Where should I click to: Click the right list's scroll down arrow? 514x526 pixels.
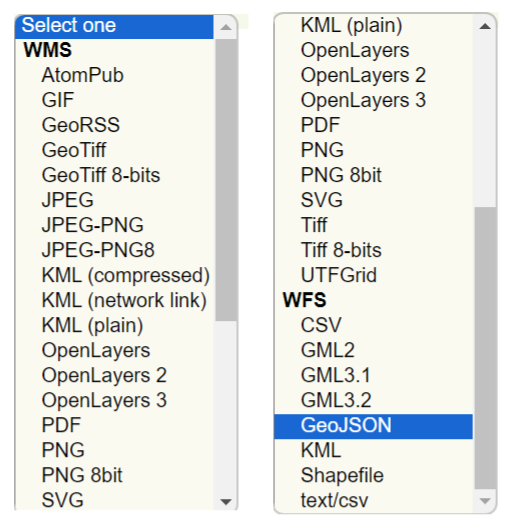coord(485,501)
